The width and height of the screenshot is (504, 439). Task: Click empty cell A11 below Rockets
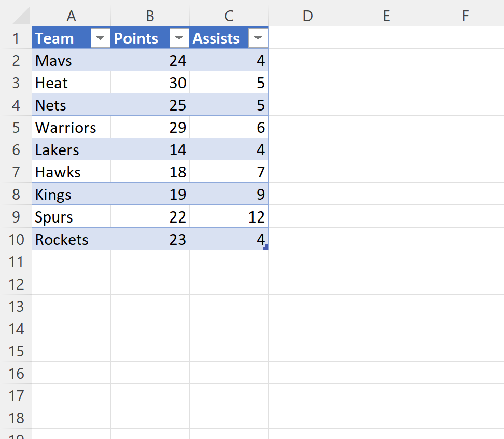(x=71, y=262)
